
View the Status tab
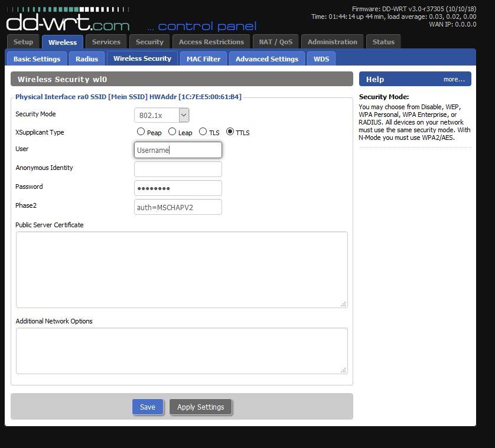point(383,42)
